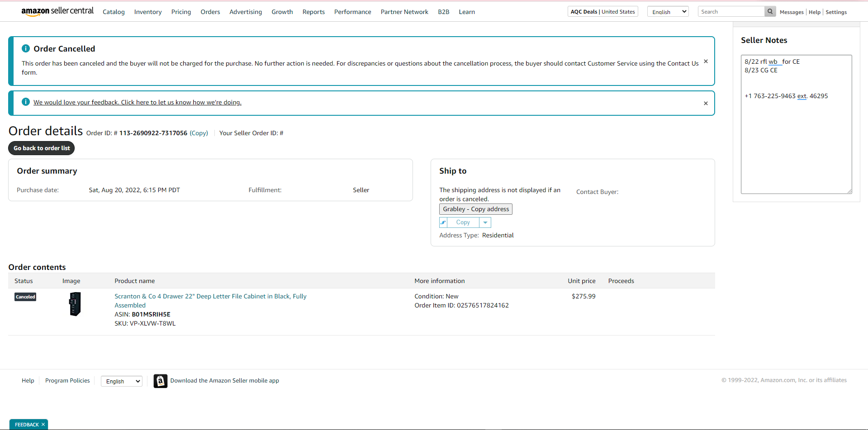Click the purchase date Sat, Aug 20, 2022
The image size is (868, 430).
[134, 190]
